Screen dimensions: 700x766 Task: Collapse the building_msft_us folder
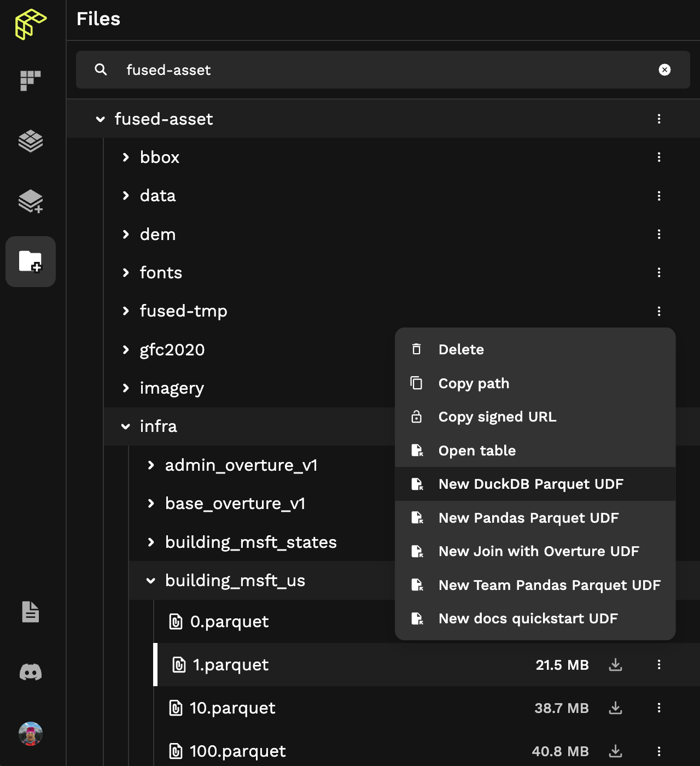(151, 581)
